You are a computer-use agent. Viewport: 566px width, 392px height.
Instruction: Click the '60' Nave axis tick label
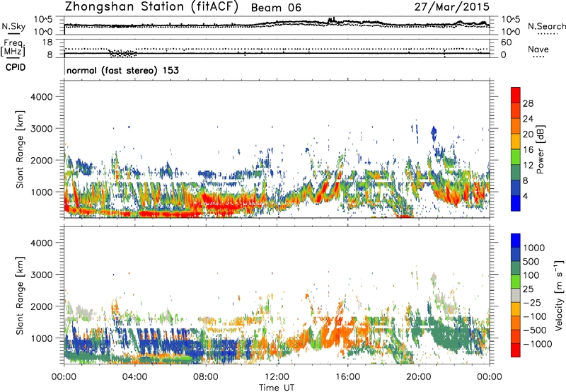click(506, 42)
